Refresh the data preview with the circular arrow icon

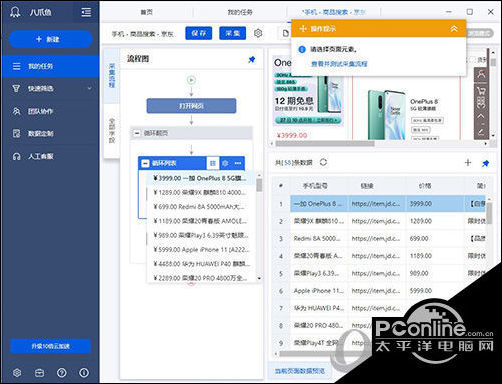point(323,162)
